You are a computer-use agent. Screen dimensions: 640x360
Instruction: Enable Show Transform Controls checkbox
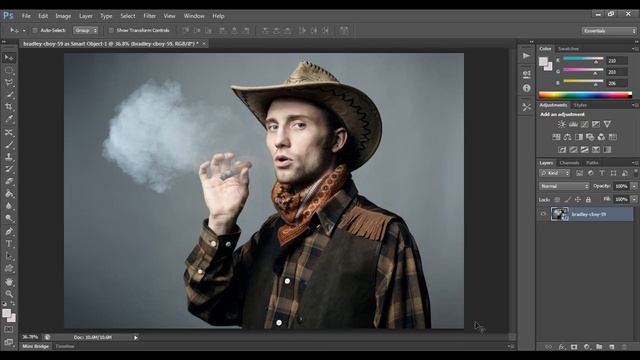pos(111,30)
